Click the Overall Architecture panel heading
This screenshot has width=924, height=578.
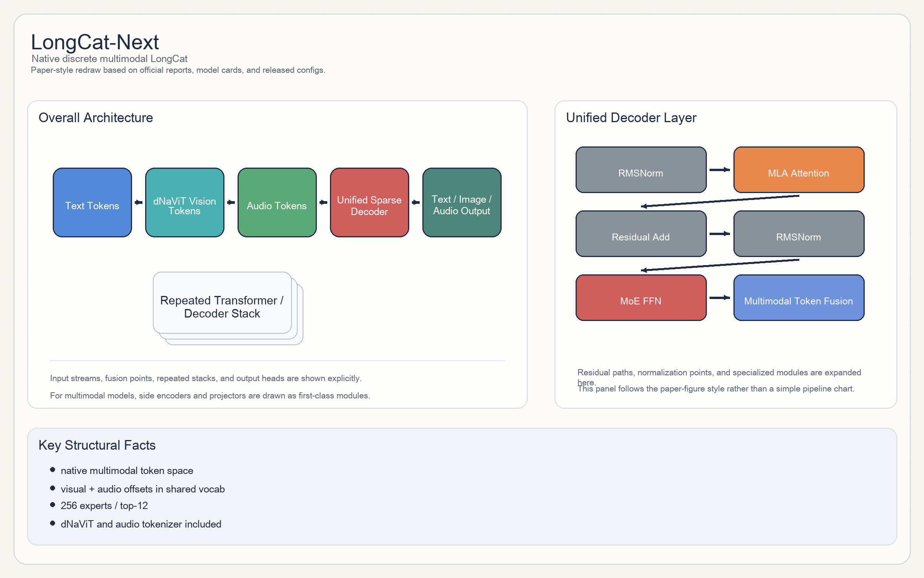click(x=96, y=118)
